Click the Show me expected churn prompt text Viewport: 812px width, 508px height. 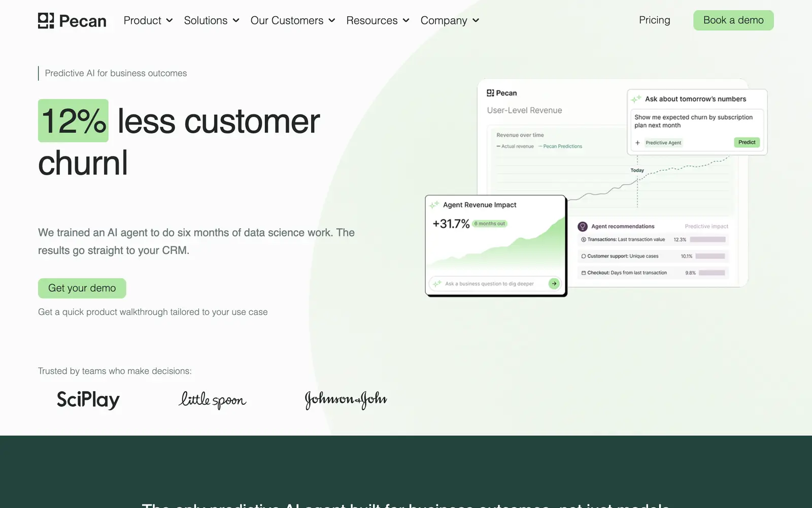point(693,121)
